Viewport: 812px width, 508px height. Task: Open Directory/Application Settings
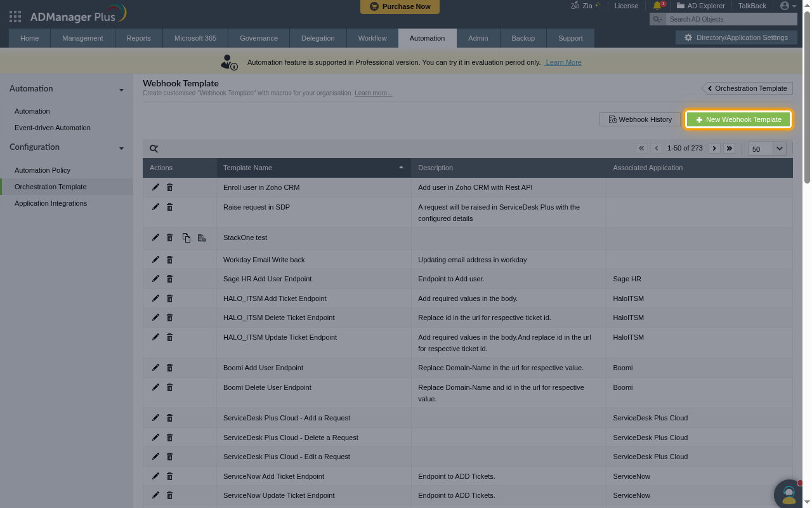[736, 38]
